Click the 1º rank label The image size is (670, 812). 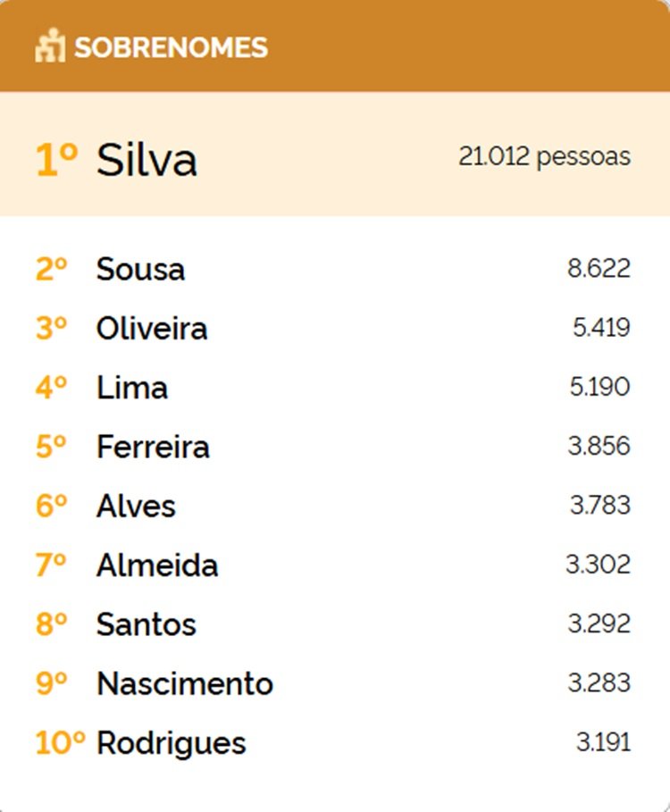[x=57, y=160]
